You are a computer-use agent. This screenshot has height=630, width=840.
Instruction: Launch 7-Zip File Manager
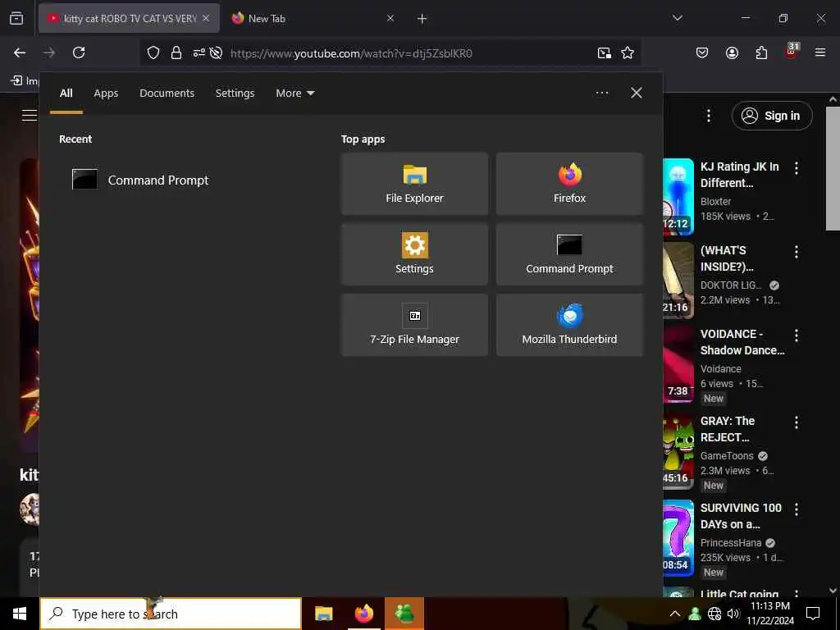414,325
